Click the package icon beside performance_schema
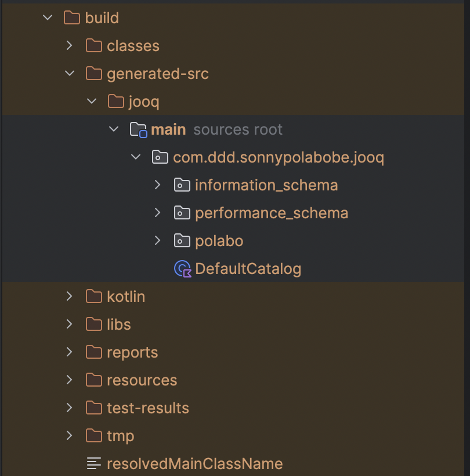The height and width of the screenshot is (476, 470). [x=182, y=212]
